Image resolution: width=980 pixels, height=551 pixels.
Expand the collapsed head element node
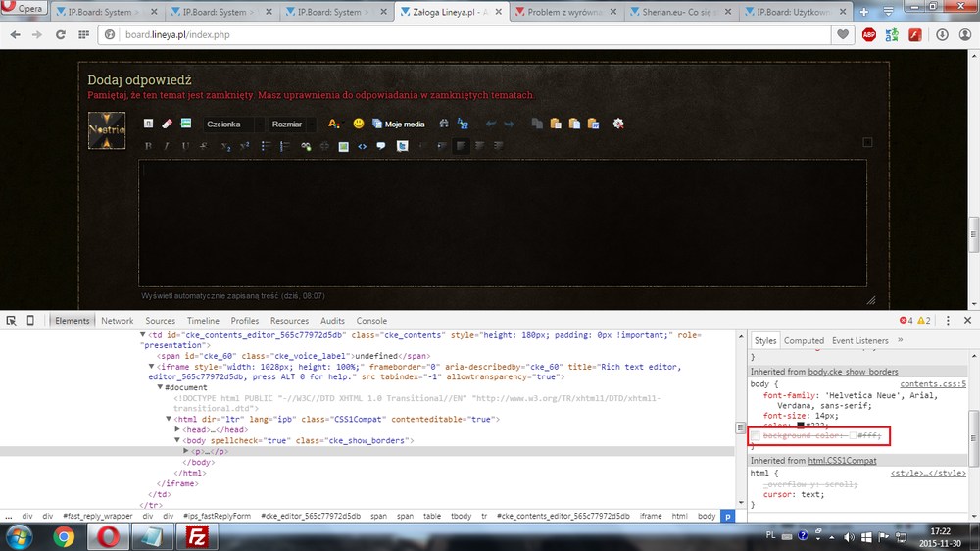coord(177,429)
